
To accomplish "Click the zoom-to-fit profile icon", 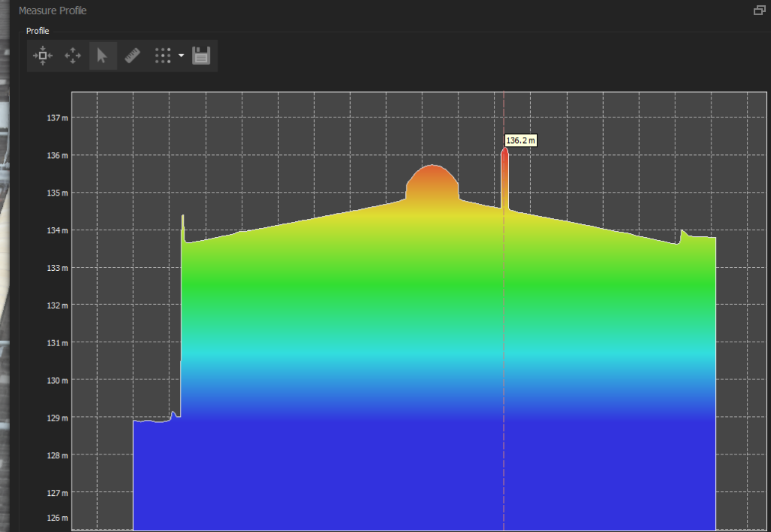I will click(43, 56).
